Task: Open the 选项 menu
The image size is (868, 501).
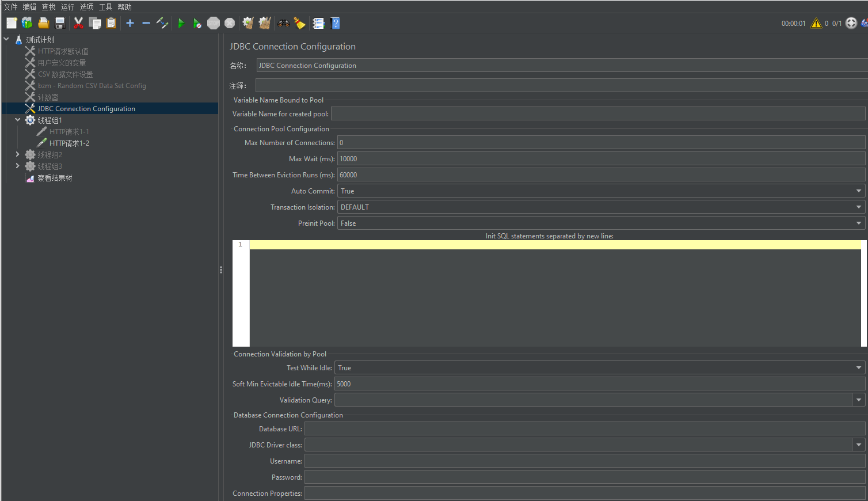Action: [x=87, y=7]
